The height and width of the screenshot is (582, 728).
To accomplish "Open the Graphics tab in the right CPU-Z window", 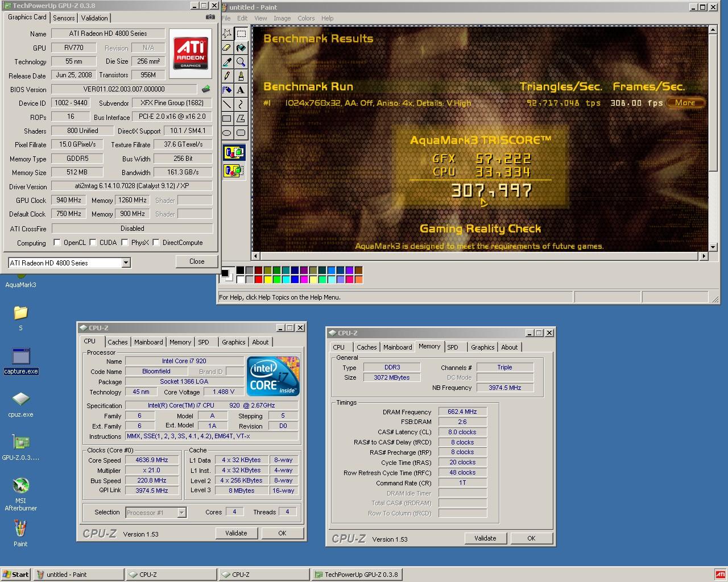I will pos(483,347).
